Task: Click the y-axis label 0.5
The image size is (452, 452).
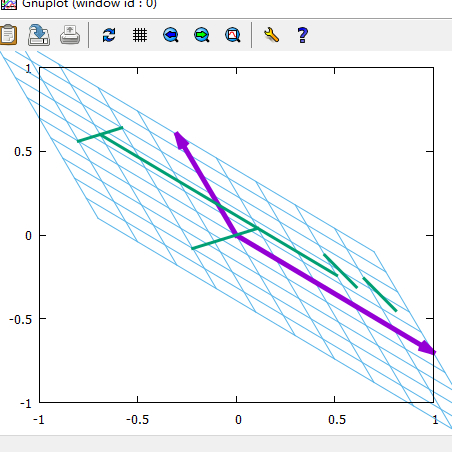Action: pyautogui.click(x=23, y=152)
